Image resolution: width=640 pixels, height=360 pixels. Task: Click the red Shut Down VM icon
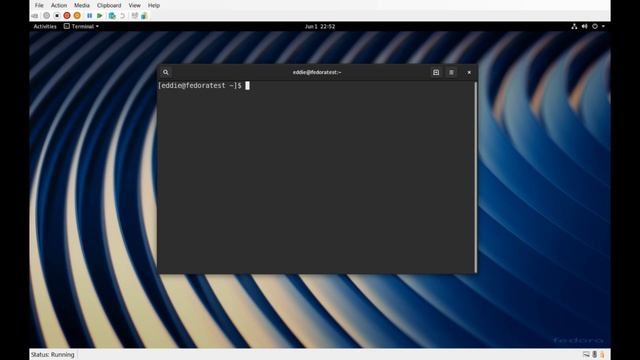point(67,16)
